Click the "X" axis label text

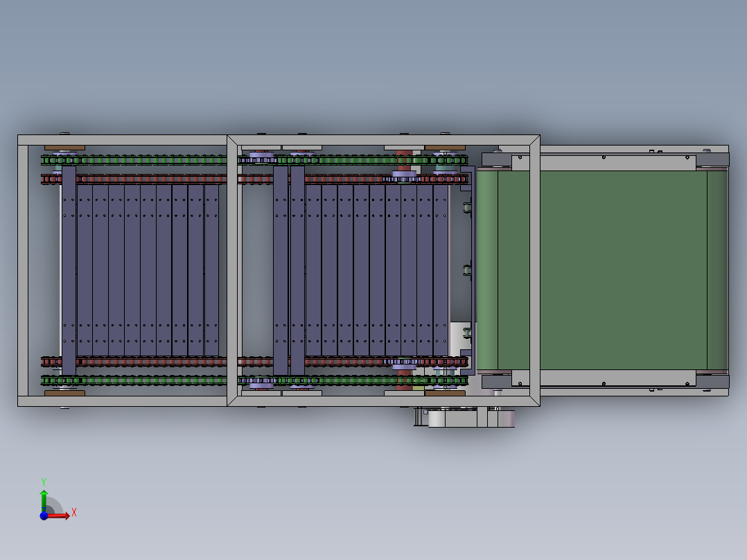point(74,513)
